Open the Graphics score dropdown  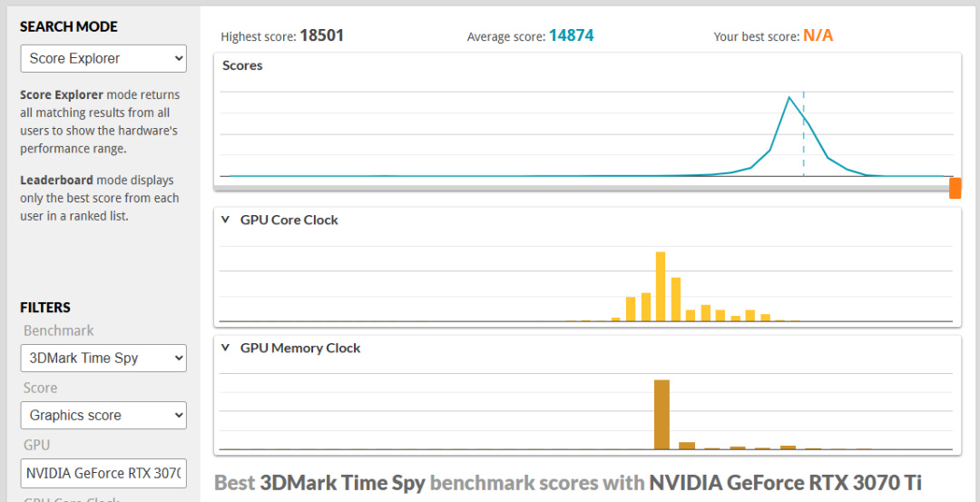(103, 415)
